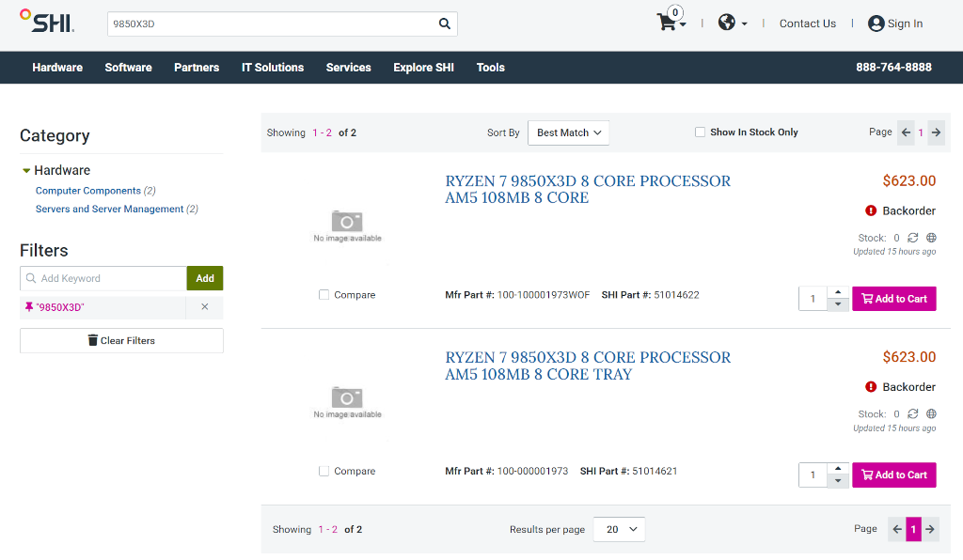Check Compare for the Ryzen TRAY processor
The height and width of the screenshot is (560, 963).
(324, 471)
